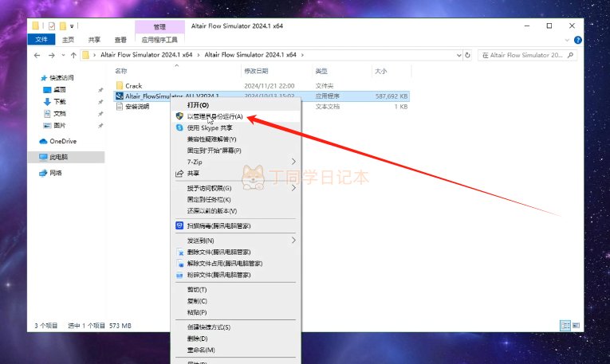Click the 安装说明 text document icon
The height and width of the screenshot is (364, 610).
[x=120, y=106]
